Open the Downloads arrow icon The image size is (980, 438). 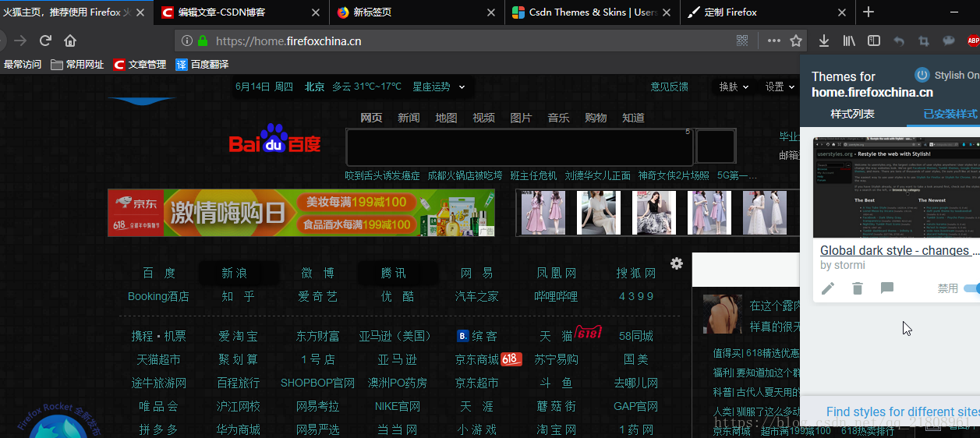tap(823, 41)
